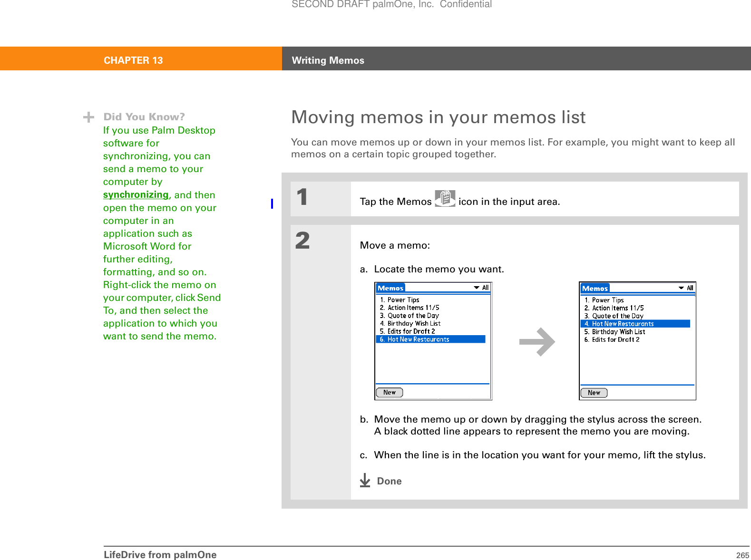Click 'LifeDrive from palmOne' footer text
The image size is (751, 560).
point(160,555)
